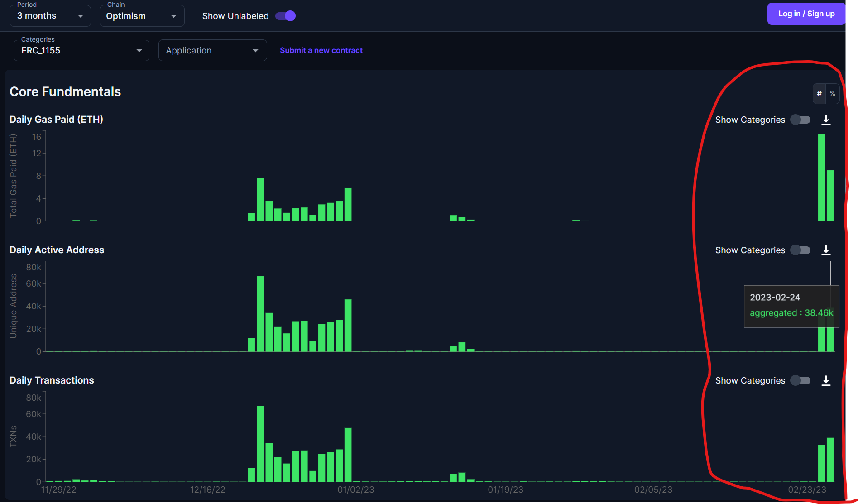Click the Submit a new contract link

click(x=321, y=50)
